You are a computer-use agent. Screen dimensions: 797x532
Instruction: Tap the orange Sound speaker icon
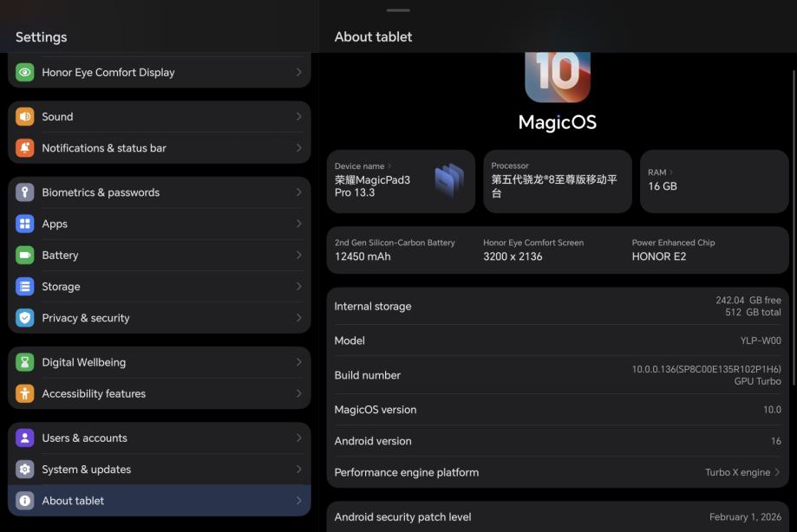coord(24,117)
